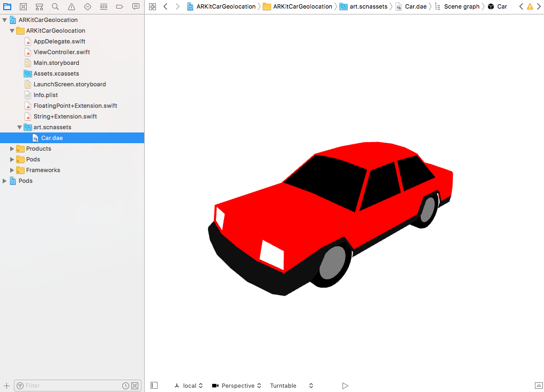This screenshot has width=544, height=392.
Task: Select ViewController.swift in navigator
Action: [62, 52]
